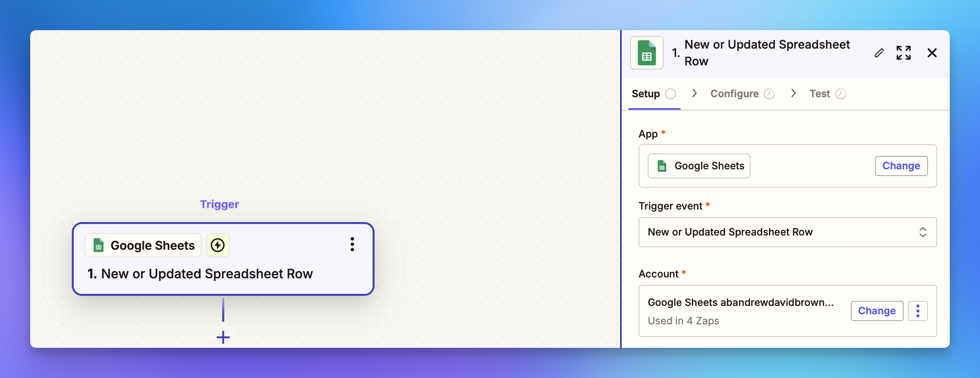Click the Test status indicator icon

point(841,94)
